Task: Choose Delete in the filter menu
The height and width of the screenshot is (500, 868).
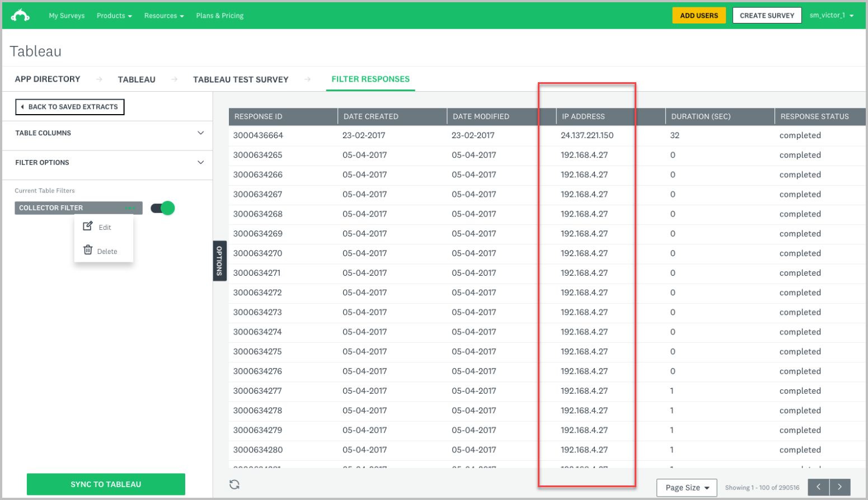Action: tap(100, 251)
